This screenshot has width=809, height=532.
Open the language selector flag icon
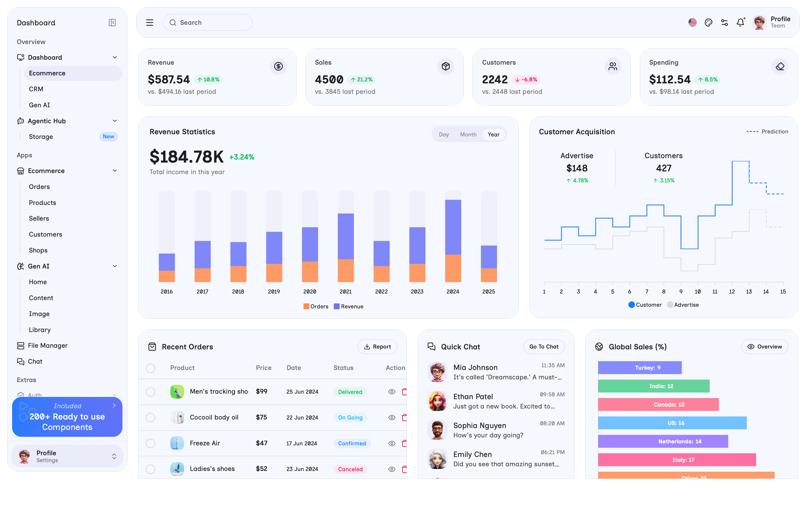[x=692, y=23]
